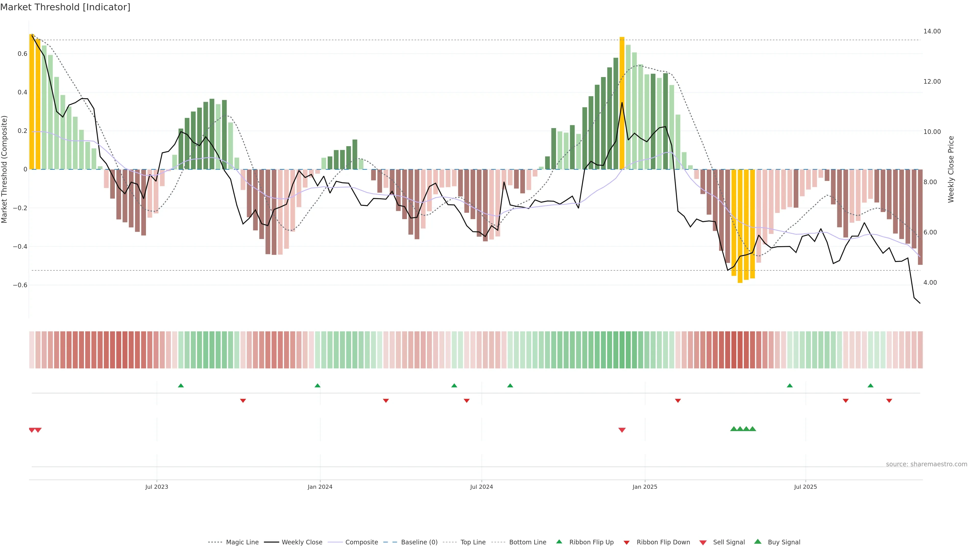Toggle the Weekly Close legend entry

pyautogui.click(x=302, y=542)
